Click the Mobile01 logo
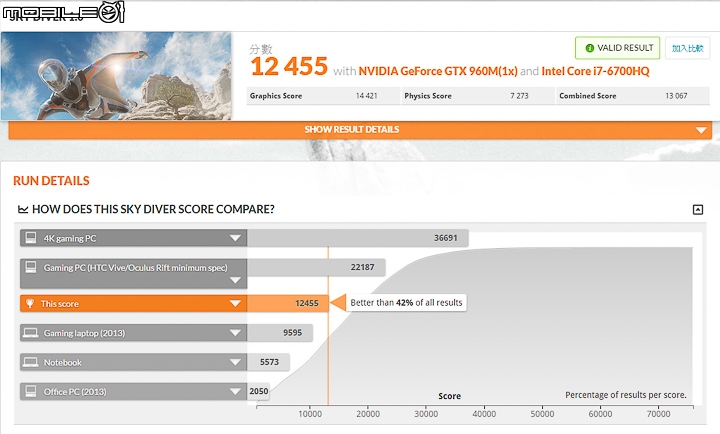The height and width of the screenshot is (434, 720). (x=63, y=12)
